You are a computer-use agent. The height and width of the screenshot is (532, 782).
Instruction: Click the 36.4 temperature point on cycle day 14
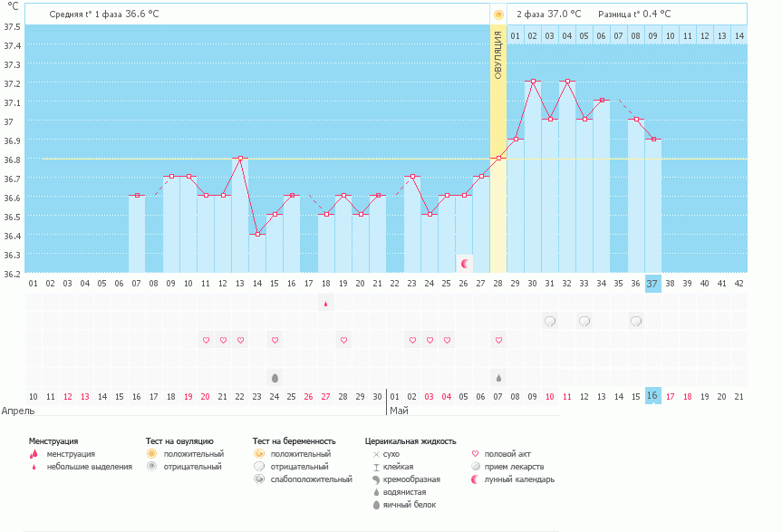256,235
